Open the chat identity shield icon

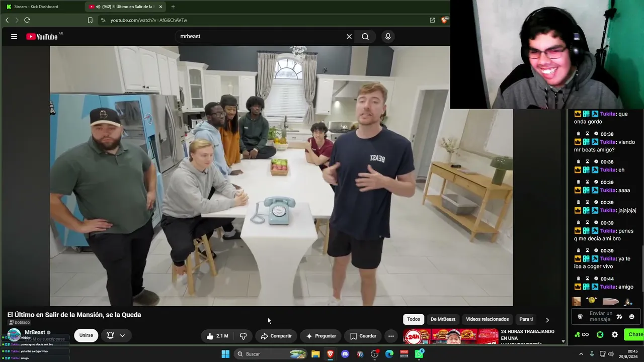(580, 317)
